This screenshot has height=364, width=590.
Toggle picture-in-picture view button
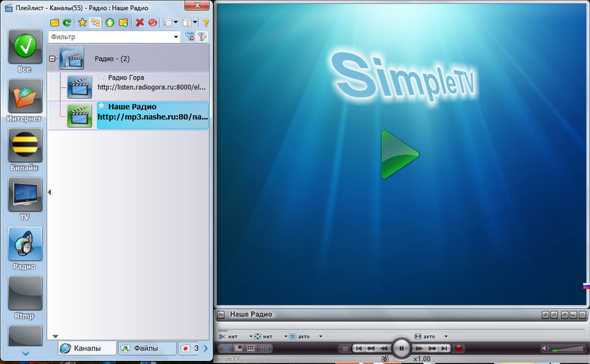tap(239, 349)
